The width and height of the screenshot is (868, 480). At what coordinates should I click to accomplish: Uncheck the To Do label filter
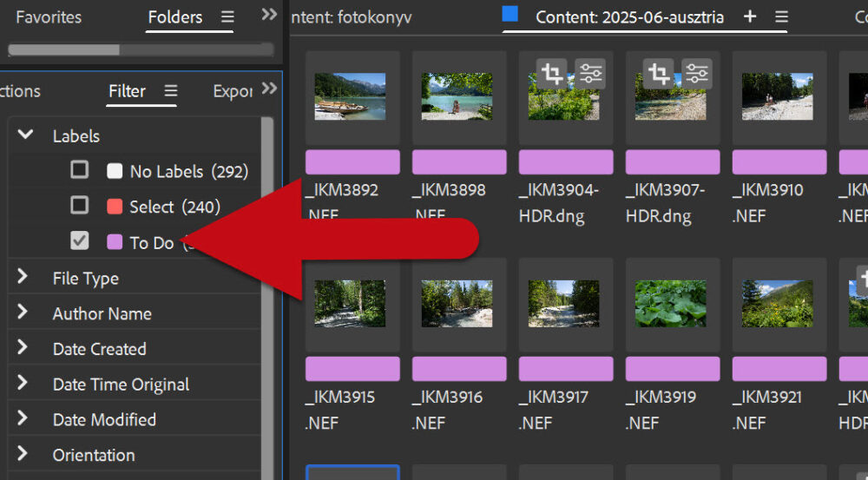(79, 240)
